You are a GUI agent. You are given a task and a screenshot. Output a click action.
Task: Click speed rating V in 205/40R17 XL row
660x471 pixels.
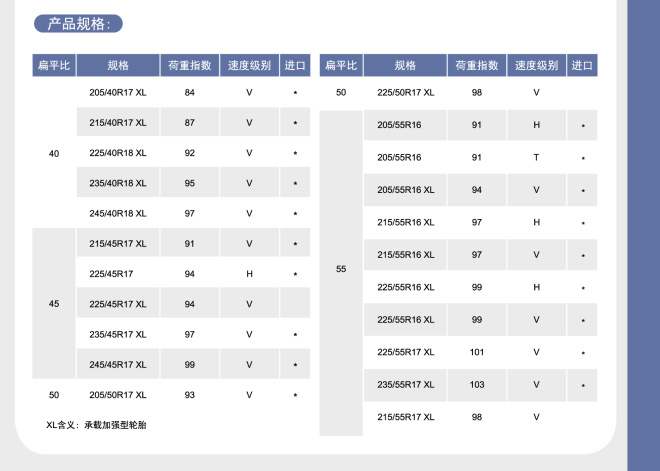tap(249, 93)
